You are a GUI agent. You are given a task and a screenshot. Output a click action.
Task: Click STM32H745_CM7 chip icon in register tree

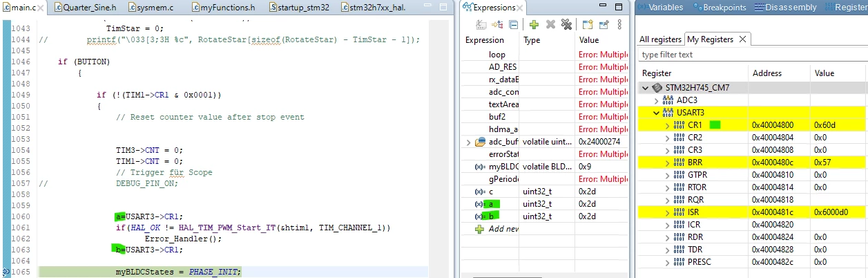tap(658, 88)
